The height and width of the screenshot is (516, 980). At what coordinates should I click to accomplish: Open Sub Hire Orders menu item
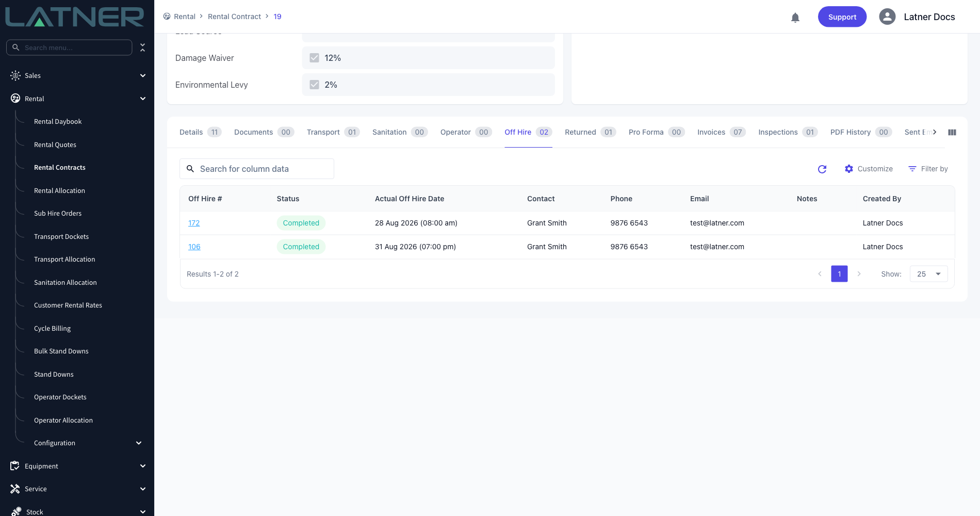(x=58, y=213)
